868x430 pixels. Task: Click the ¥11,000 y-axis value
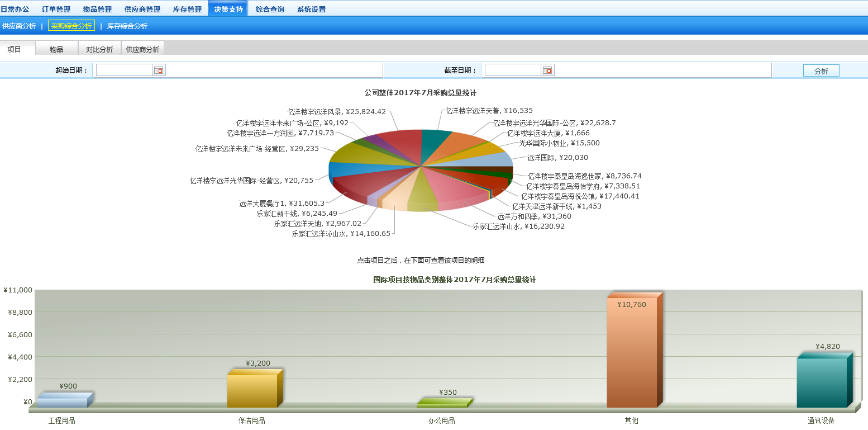coord(18,290)
